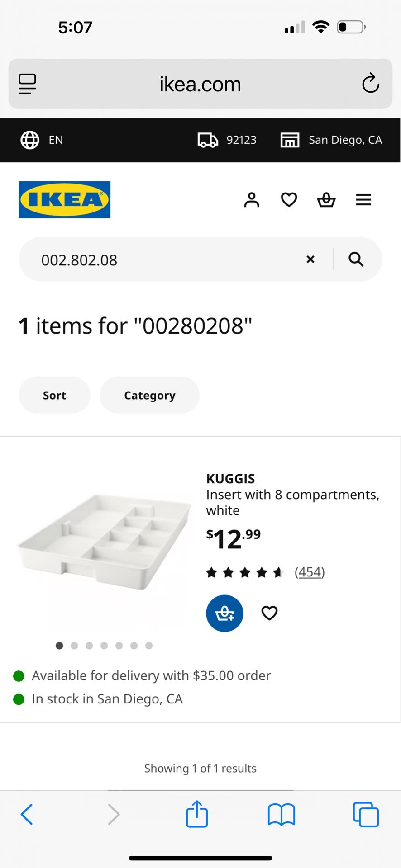This screenshot has width=401, height=868.
Task: Open the Category filter
Action: pos(149,395)
